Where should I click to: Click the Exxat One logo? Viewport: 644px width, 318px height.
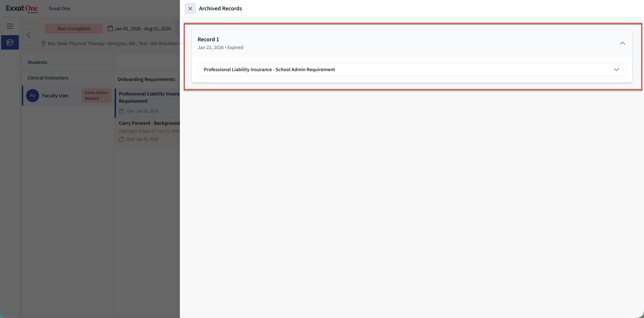(x=22, y=9)
